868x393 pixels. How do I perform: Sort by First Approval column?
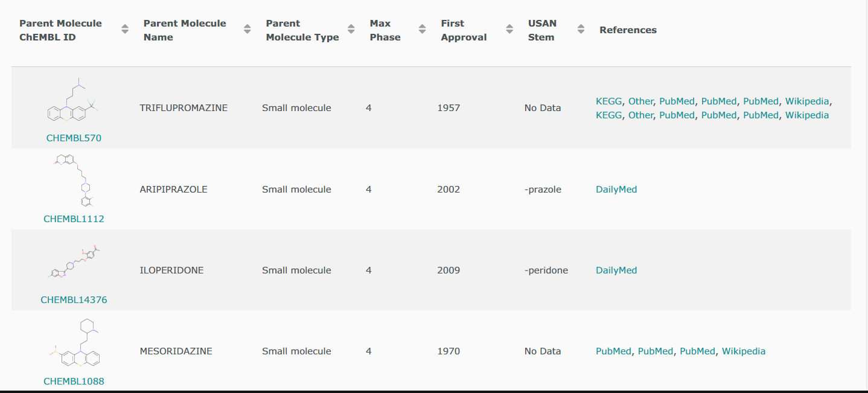(x=509, y=29)
